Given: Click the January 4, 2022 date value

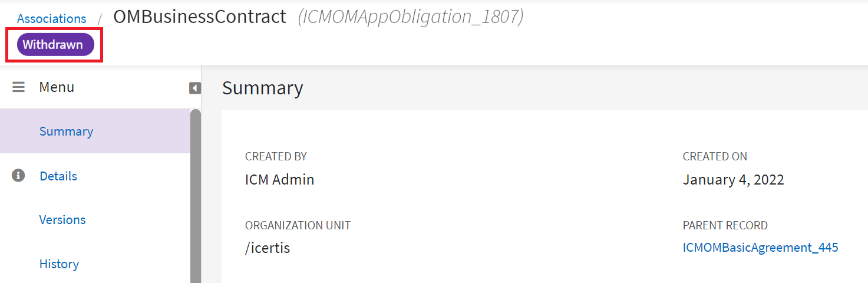Looking at the screenshot, I should [x=733, y=180].
